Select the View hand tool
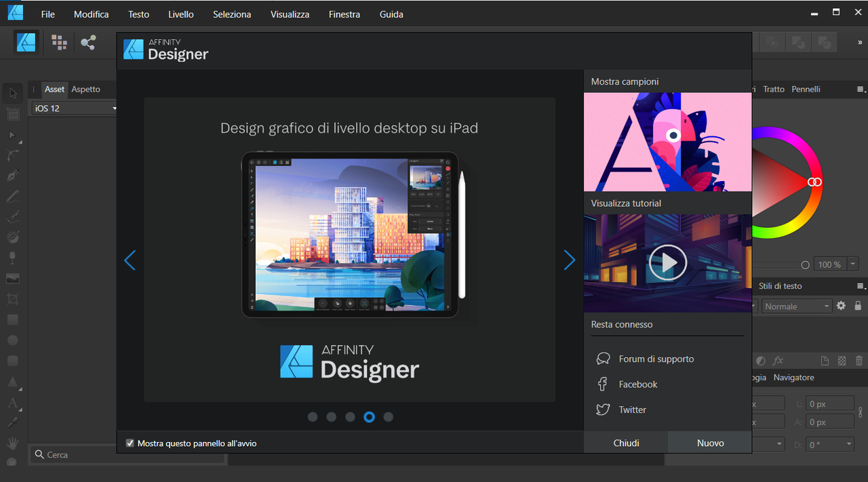The height and width of the screenshot is (482, 868). (13, 443)
